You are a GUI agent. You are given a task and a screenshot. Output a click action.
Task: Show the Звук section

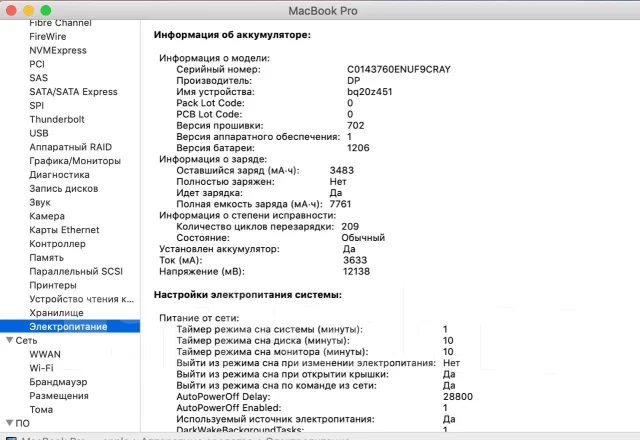click(x=40, y=202)
